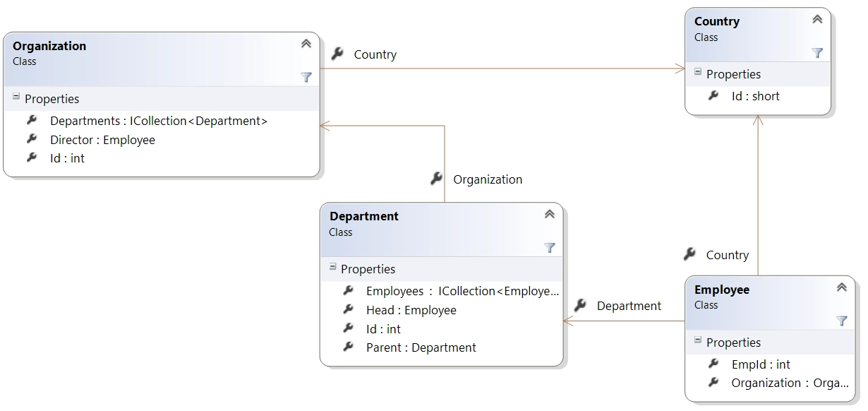
Task: Select the Department association label
Action: coord(629,306)
